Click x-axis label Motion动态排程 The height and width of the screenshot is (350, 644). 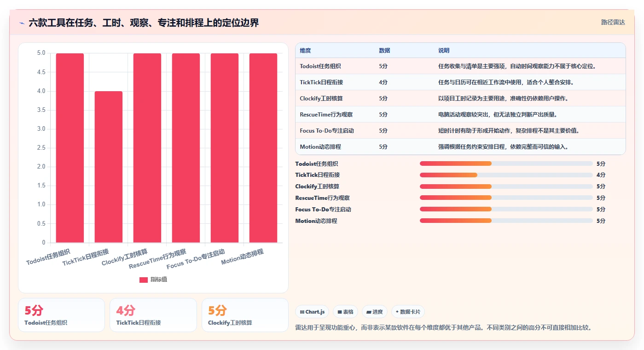pos(242,257)
